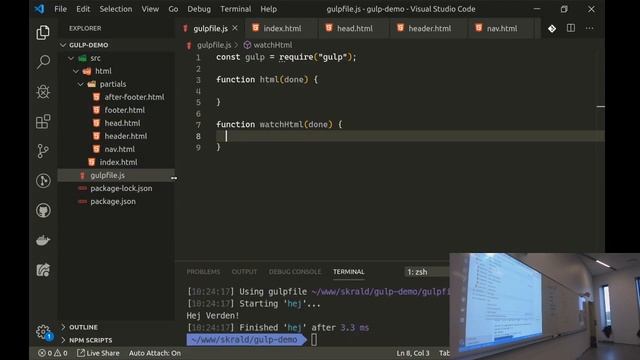Open the Manage gear icon
Image resolution: width=640 pixels, height=360 pixels.
tap(43, 331)
